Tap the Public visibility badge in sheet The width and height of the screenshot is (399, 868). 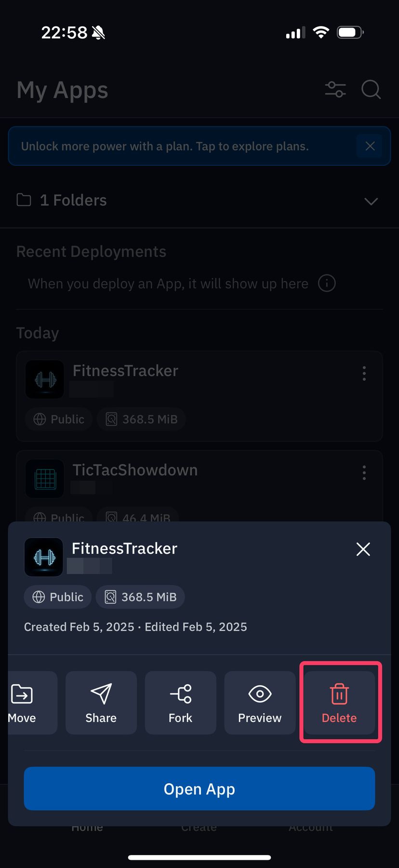[58, 597]
